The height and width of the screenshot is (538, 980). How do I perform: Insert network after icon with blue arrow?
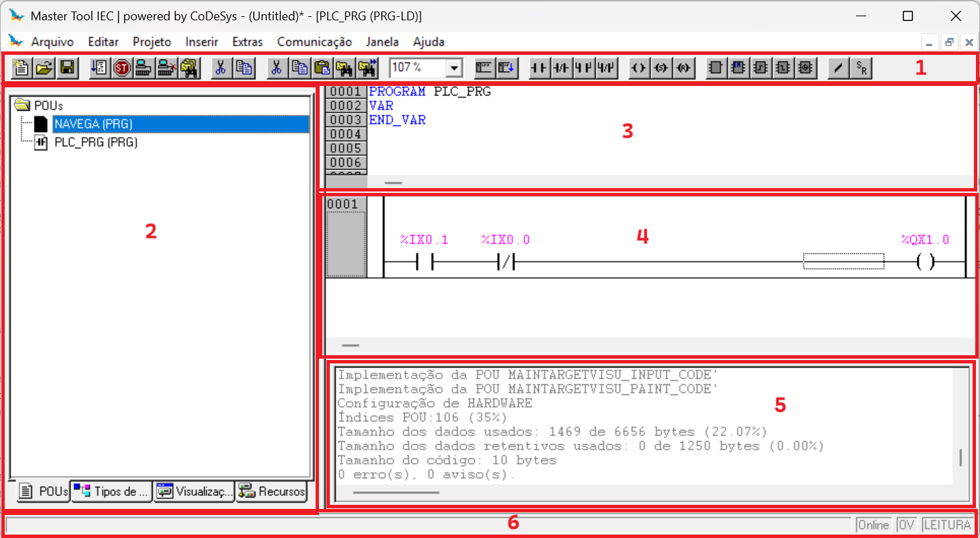[508, 68]
